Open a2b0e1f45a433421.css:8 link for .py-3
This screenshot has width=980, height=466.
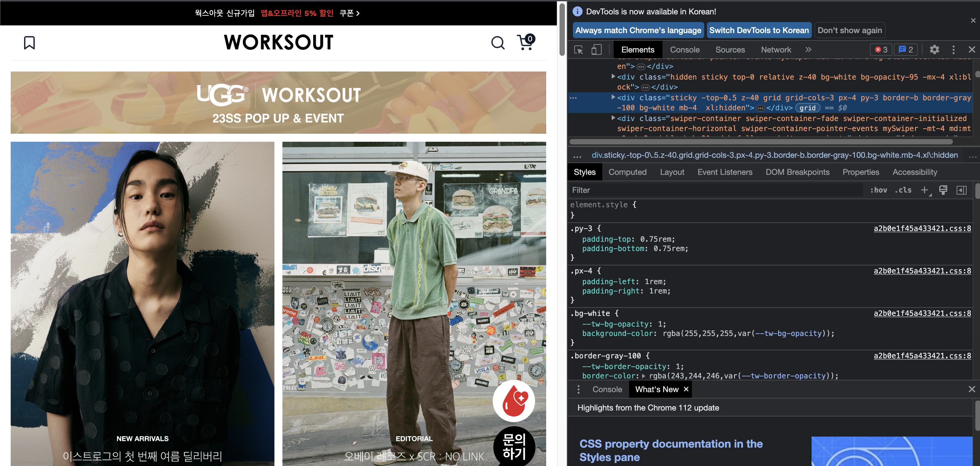[x=922, y=229]
